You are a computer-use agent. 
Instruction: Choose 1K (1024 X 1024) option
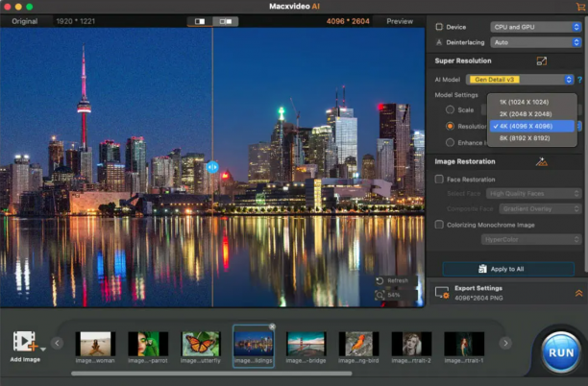531,102
